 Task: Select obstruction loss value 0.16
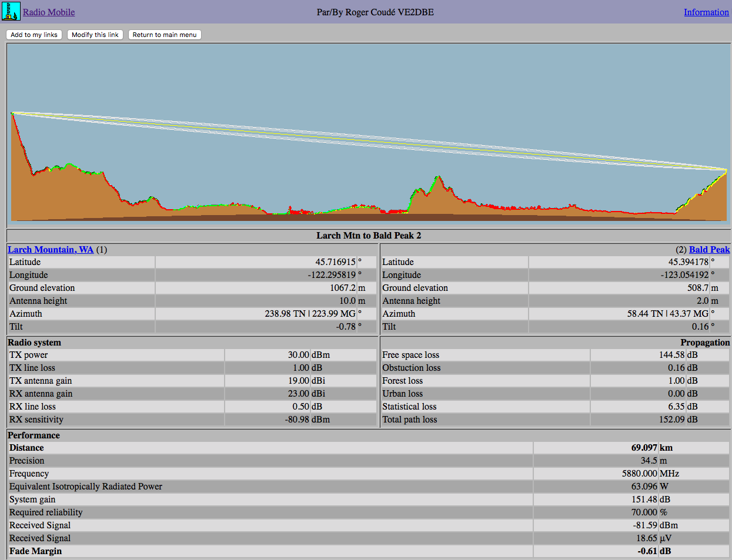(x=677, y=368)
